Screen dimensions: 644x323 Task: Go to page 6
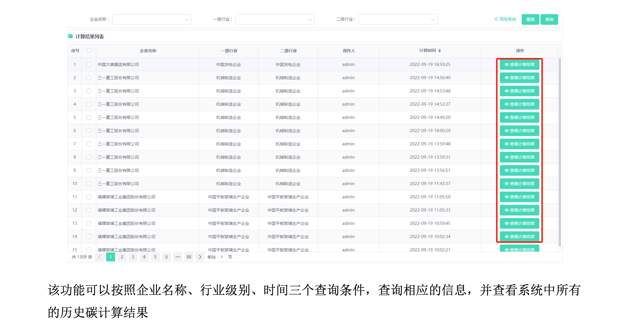pos(166,257)
